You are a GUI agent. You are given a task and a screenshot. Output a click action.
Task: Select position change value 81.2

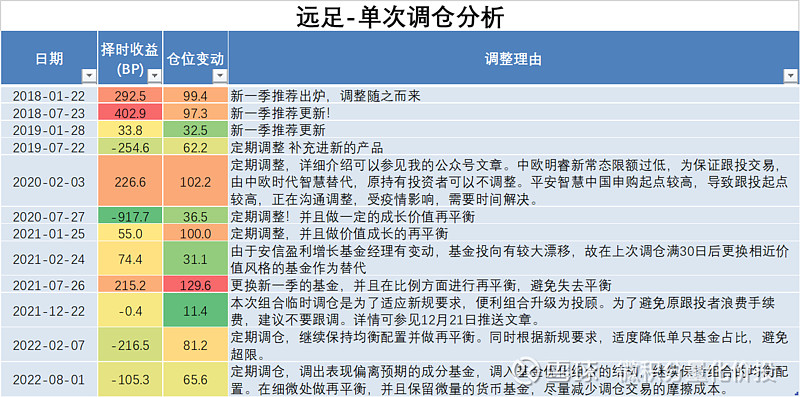point(195,345)
